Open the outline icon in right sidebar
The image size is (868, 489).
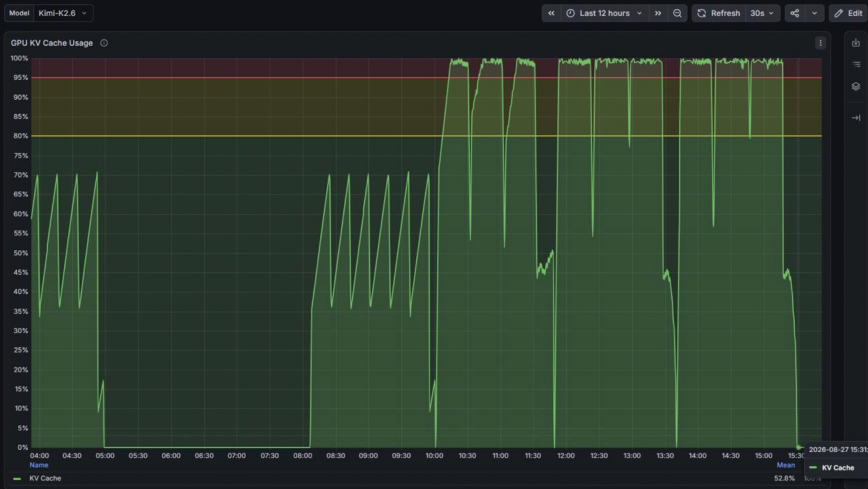pos(856,65)
